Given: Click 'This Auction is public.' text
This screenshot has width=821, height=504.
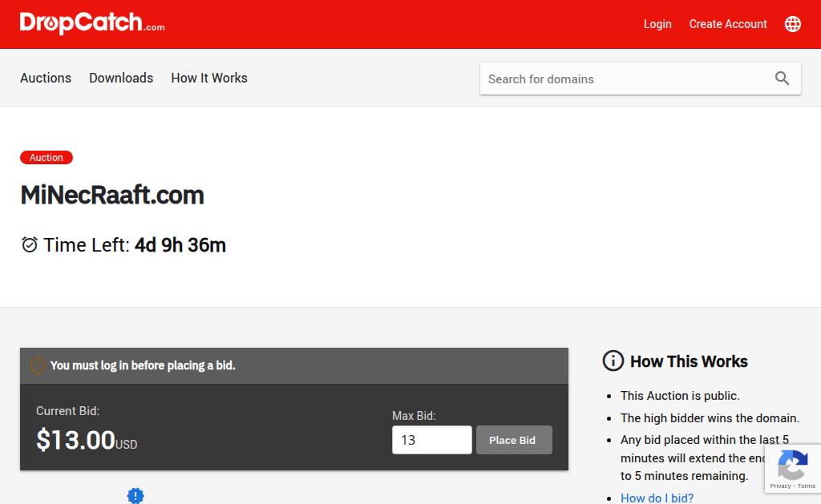Looking at the screenshot, I should [680, 396].
